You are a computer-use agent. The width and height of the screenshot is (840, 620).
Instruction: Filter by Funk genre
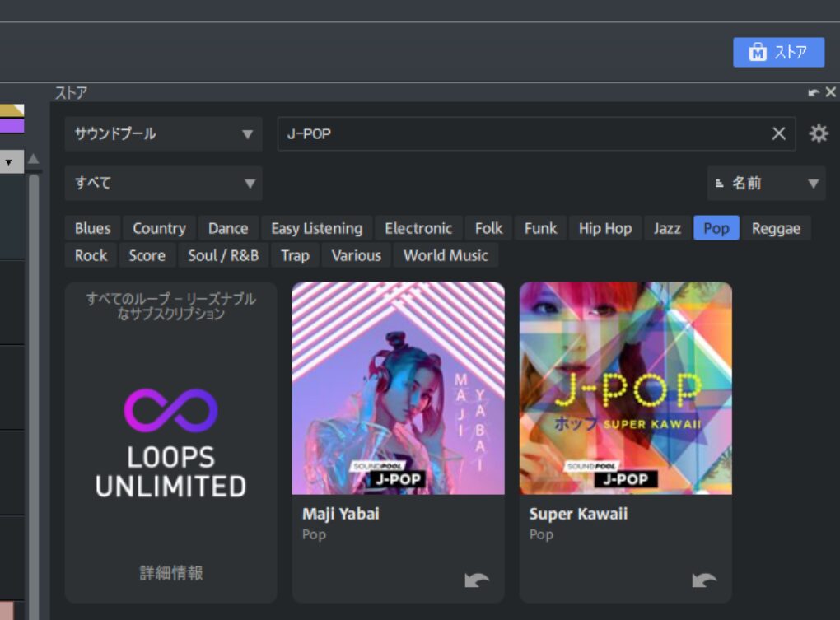(x=540, y=229)
